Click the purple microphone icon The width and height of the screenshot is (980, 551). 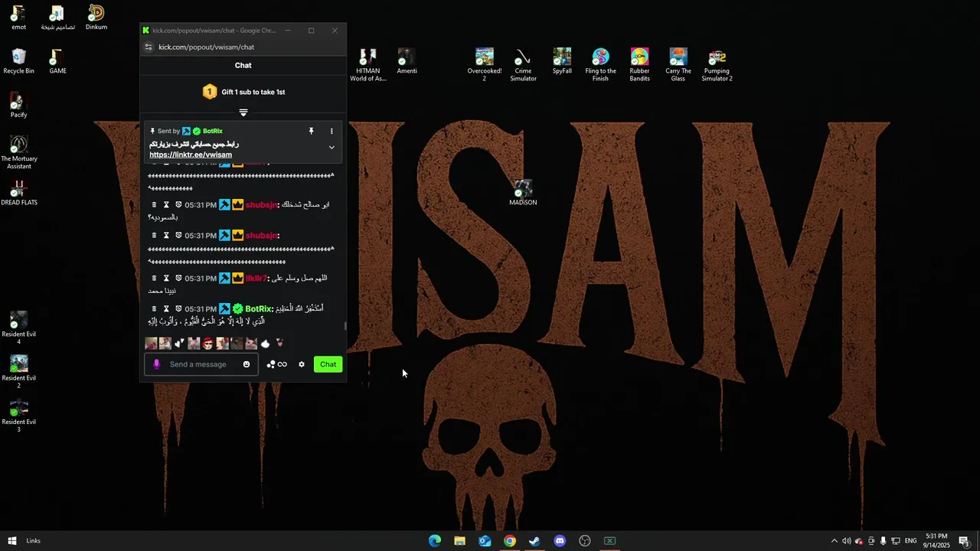[x=156, y=364]
